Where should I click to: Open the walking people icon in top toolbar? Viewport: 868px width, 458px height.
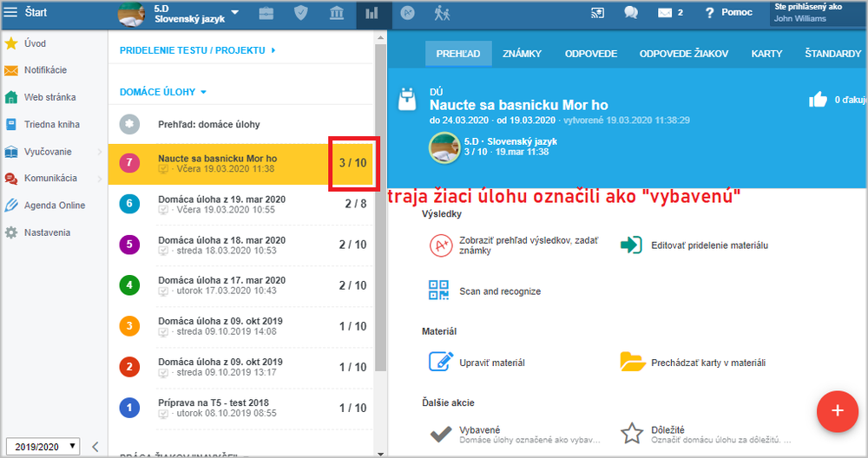[x=442, y=13]
